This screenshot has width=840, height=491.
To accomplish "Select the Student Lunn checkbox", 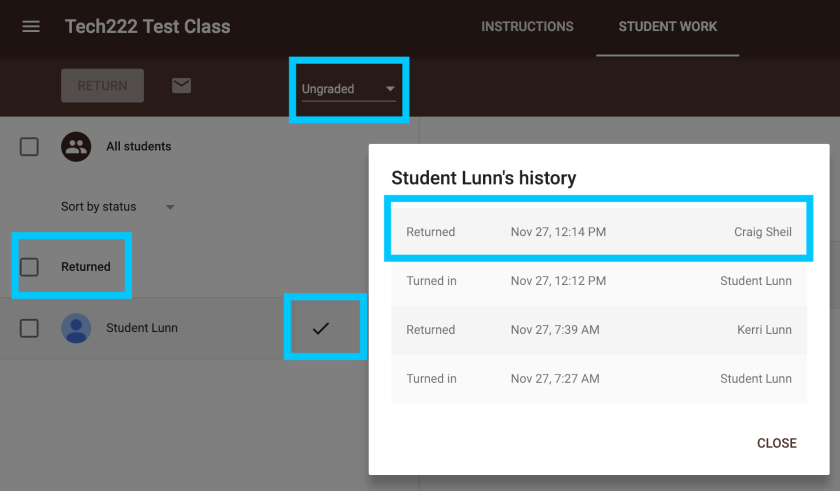I will pyautogui.click(x=30, y=328).
